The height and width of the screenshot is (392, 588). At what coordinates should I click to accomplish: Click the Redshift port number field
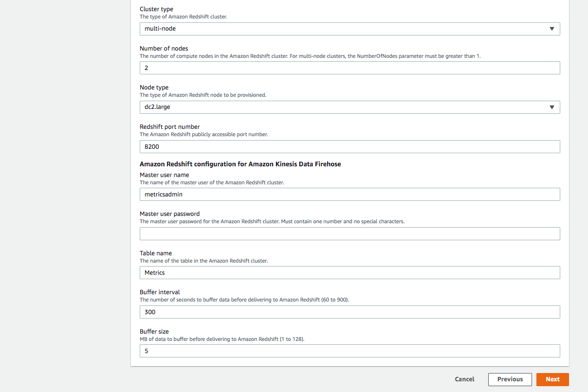(x=349, y=146)
